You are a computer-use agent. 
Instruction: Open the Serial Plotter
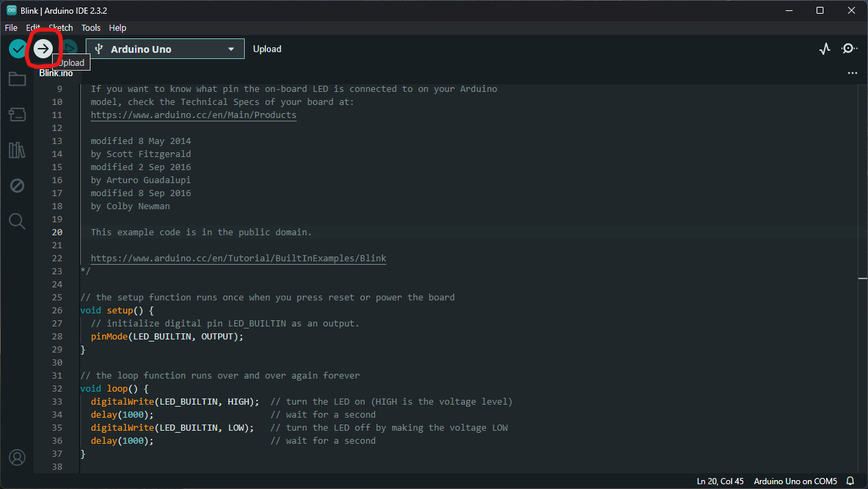(x=825, y=49)
